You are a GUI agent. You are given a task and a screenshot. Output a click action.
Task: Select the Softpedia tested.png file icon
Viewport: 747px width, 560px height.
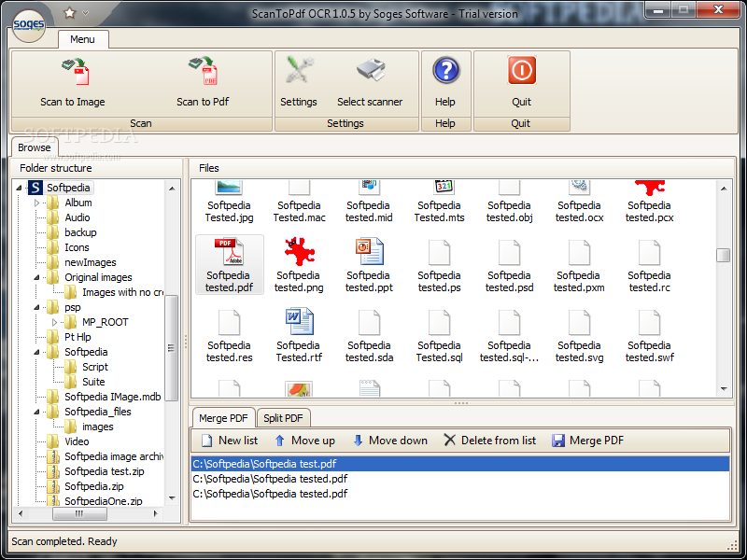pyautogui.click(x=299, y=265)
